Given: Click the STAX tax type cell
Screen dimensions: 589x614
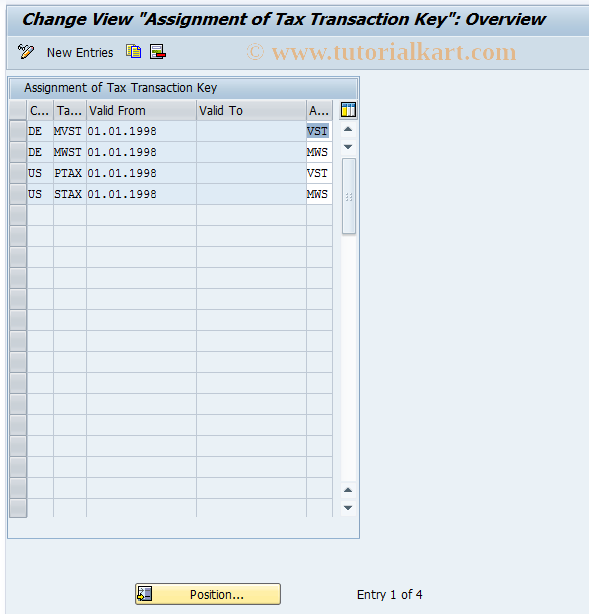Looking at the screenshot, I should (70, 194).
